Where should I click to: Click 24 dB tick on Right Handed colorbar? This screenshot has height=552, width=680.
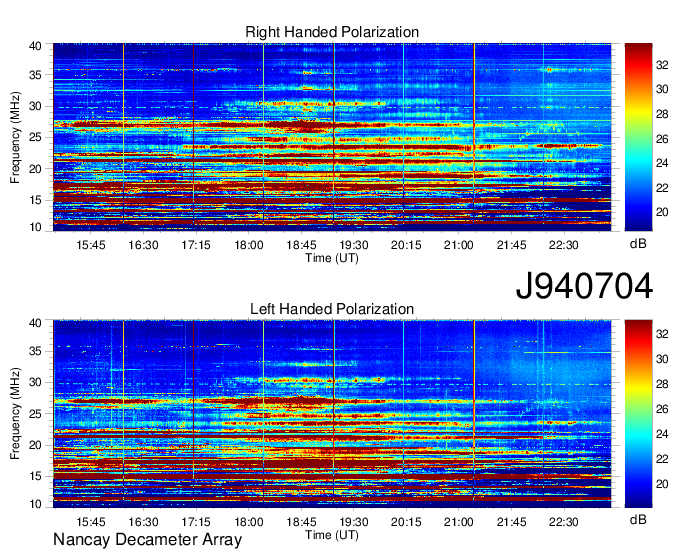[662, 163]
